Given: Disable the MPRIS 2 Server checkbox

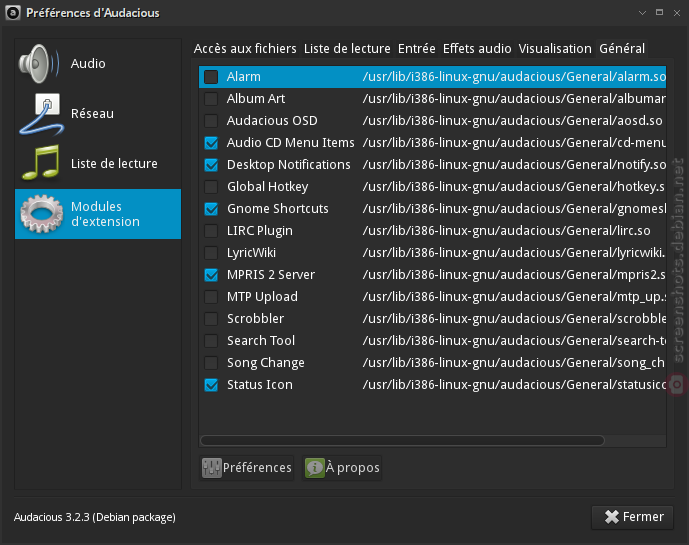Looking at the screenshot, I should tap(211, 275).
